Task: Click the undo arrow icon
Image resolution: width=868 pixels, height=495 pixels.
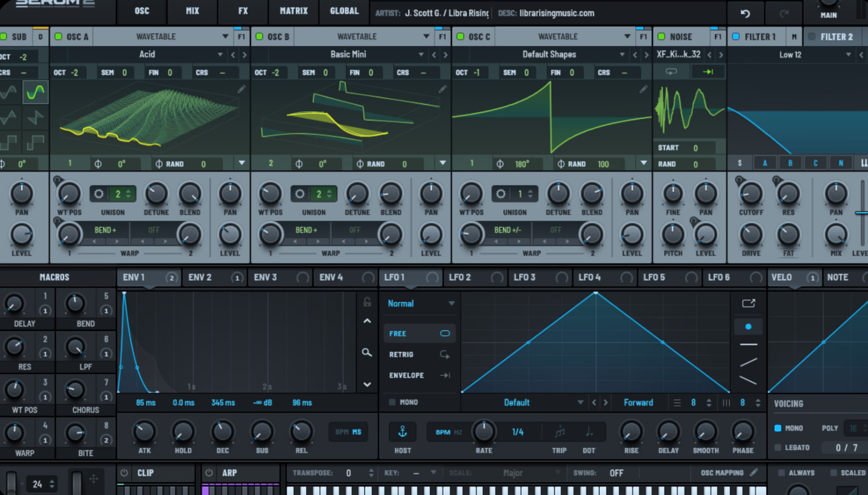Action: pos(745,14)
